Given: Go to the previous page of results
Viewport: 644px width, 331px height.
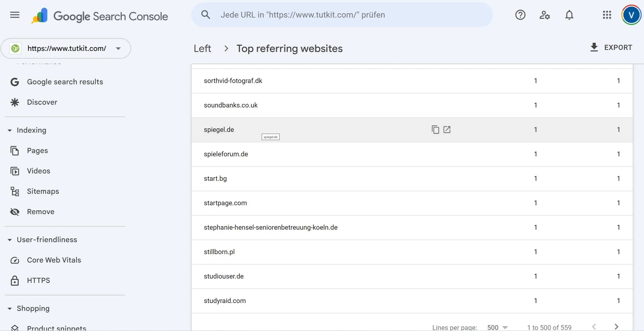Looking at the screenshot, I should click(594, 327).
